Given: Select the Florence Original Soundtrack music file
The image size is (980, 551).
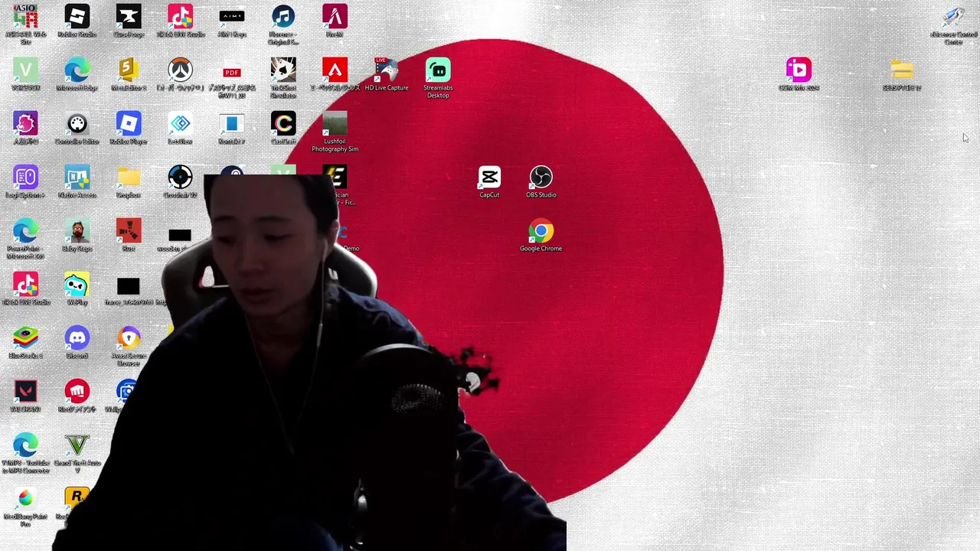Looking at the screenshot, I should tap(283, 17).
